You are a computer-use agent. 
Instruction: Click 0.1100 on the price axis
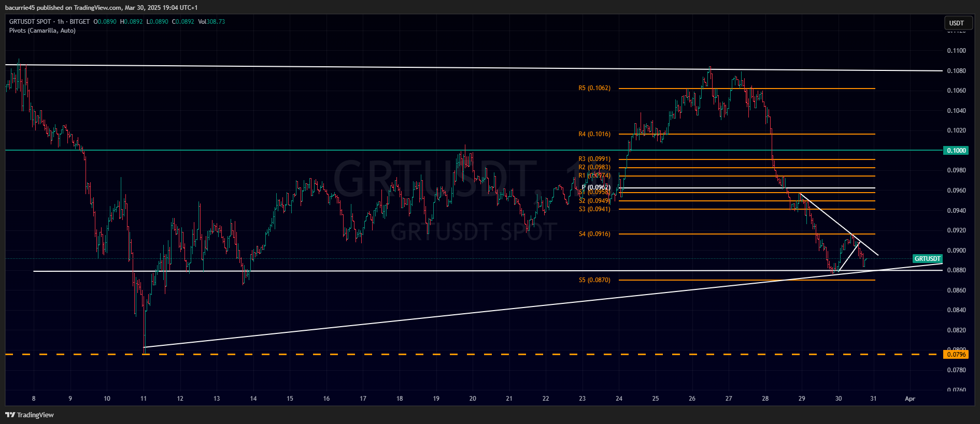click(x=956, y=51)
